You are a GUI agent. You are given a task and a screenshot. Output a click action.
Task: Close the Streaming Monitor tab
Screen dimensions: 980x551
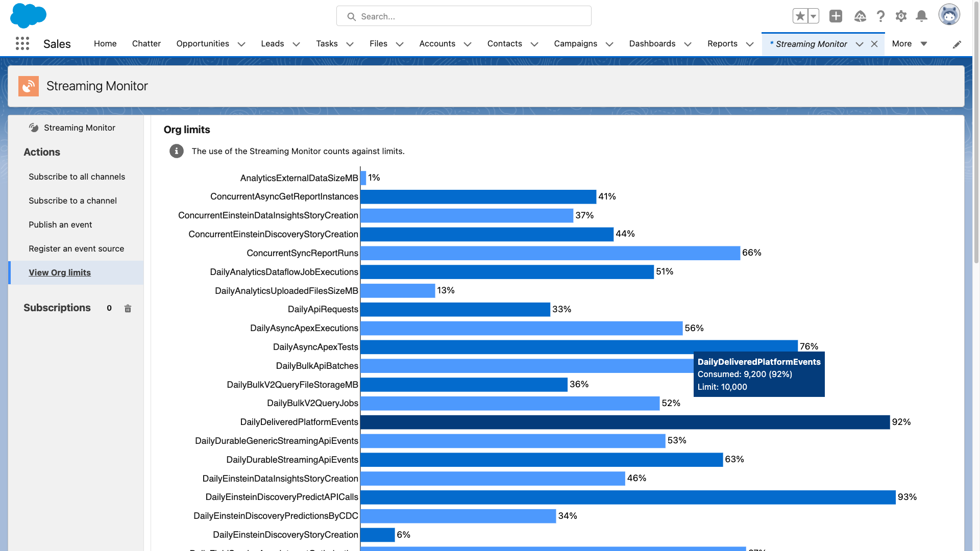coord(875,44)
